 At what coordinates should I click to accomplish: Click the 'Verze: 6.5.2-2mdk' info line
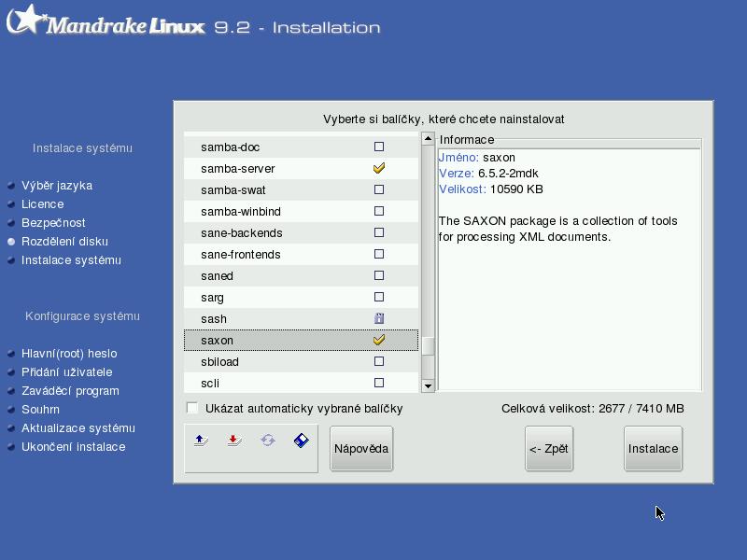coord(488,174)
